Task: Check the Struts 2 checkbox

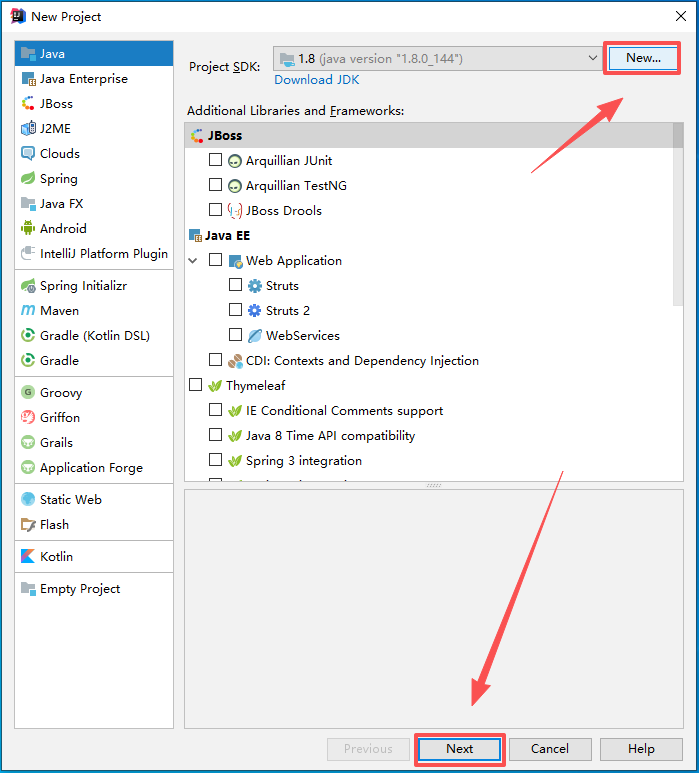Action: 236,310
